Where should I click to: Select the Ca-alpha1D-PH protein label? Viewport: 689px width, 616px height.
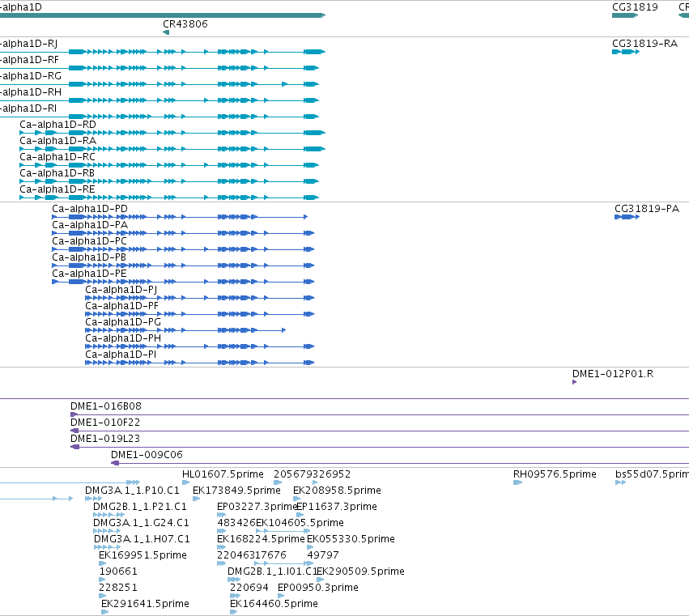[123, 338]
